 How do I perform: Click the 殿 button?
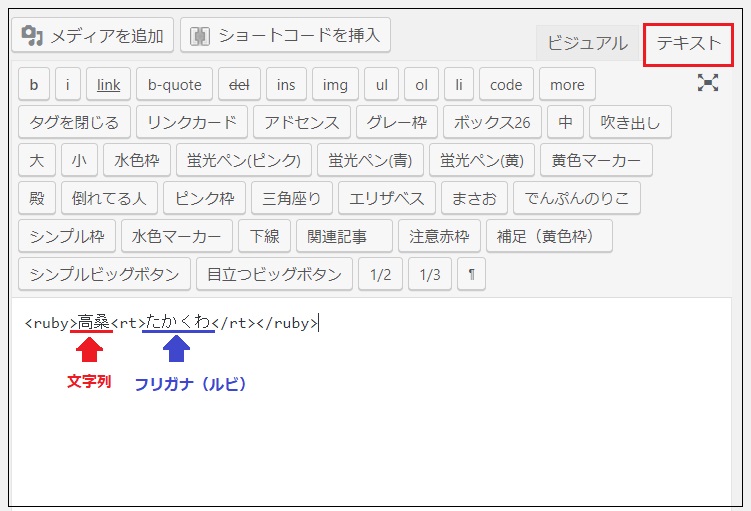(x=37, y=198)
